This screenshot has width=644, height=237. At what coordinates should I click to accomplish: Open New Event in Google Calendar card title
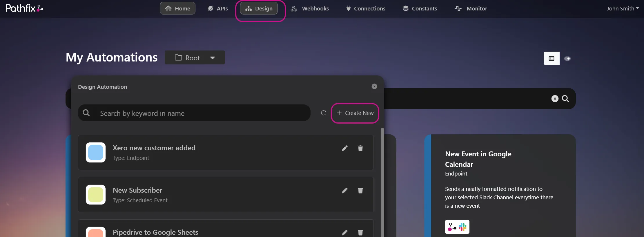point(478,159)
